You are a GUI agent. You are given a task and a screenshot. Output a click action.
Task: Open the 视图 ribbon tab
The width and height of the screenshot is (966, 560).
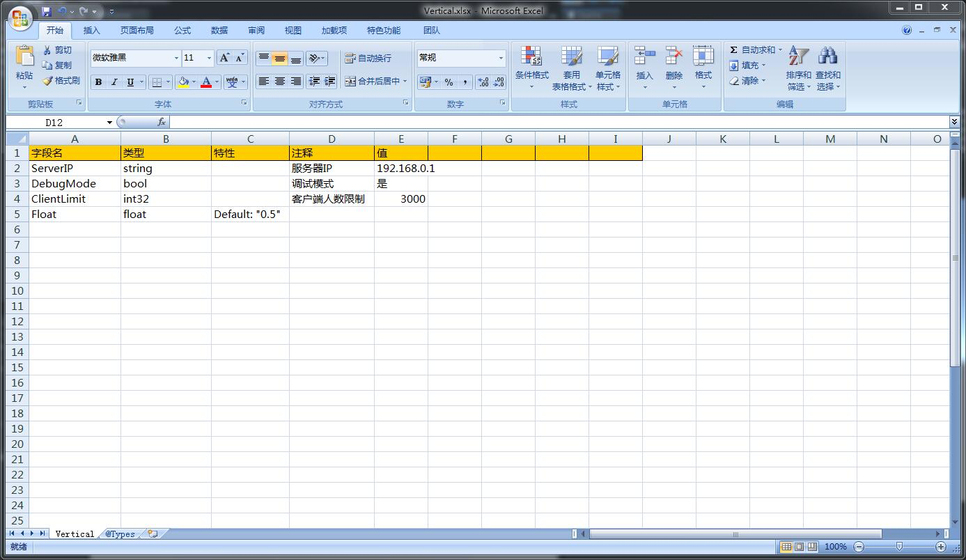point(293,31)
